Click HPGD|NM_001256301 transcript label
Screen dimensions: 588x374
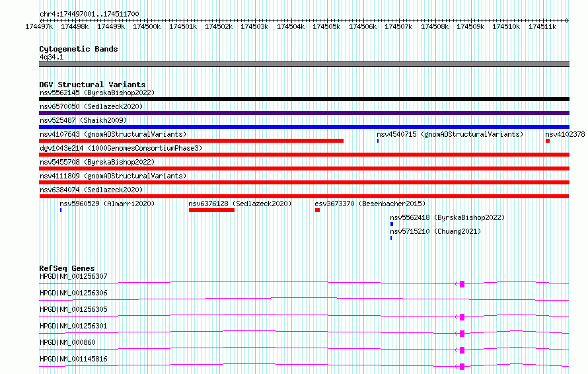(x=73, y=326)
